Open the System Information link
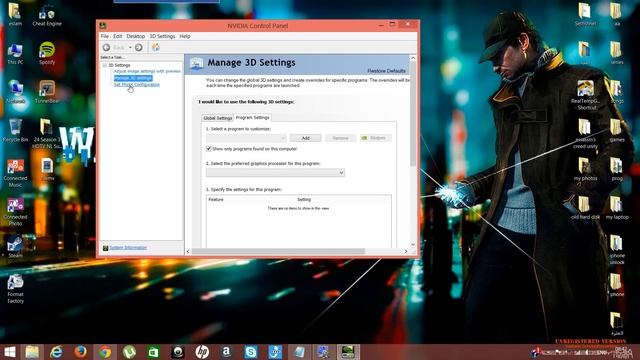 click(128, 248)
